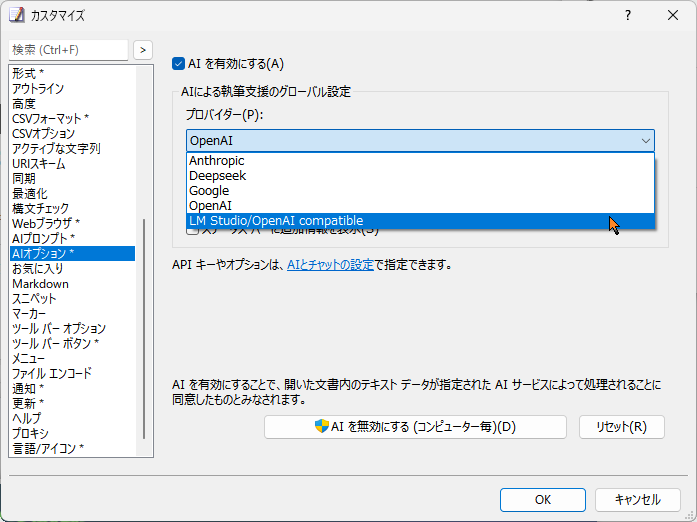Click the shield icon on disable AI button
Viewport: 697px width, 522px height.
(321, 426)
